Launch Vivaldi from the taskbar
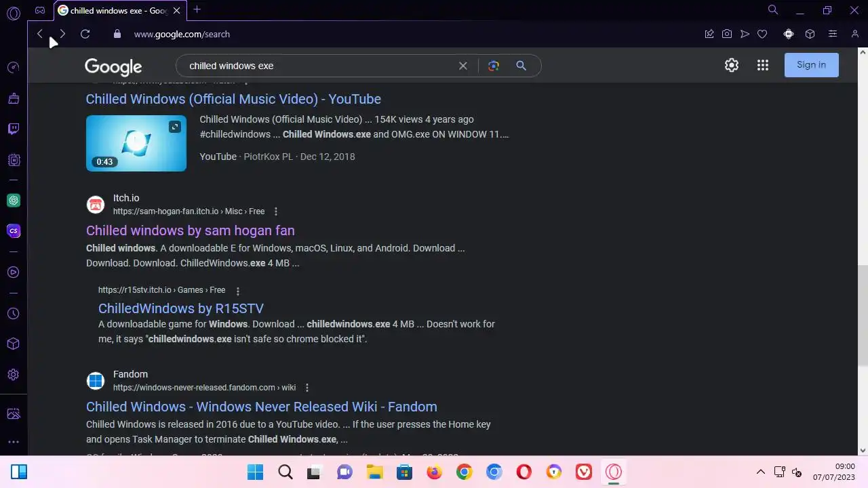 583,472
